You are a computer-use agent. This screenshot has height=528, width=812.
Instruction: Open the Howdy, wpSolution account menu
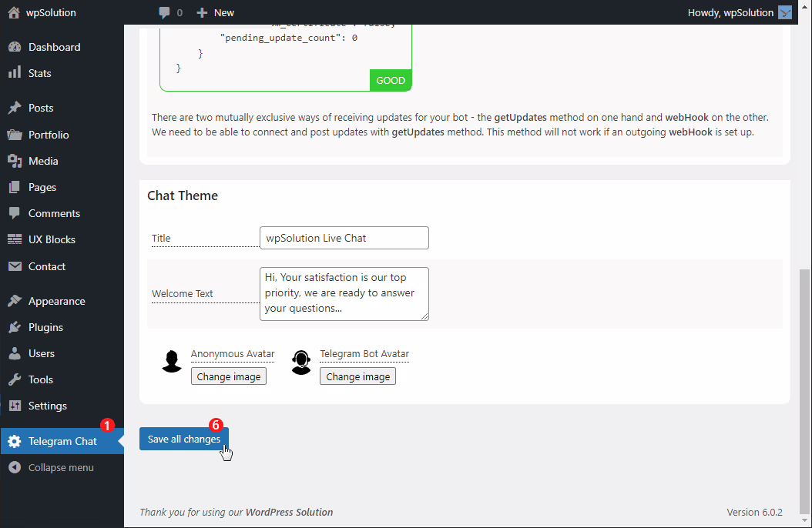point(730,12)
